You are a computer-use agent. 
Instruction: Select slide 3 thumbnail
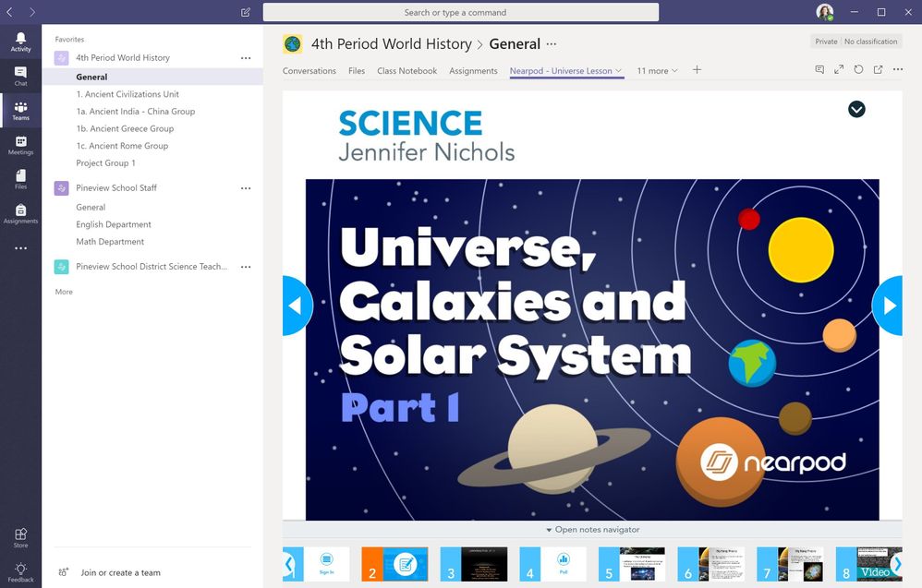[x=474, y=564]
